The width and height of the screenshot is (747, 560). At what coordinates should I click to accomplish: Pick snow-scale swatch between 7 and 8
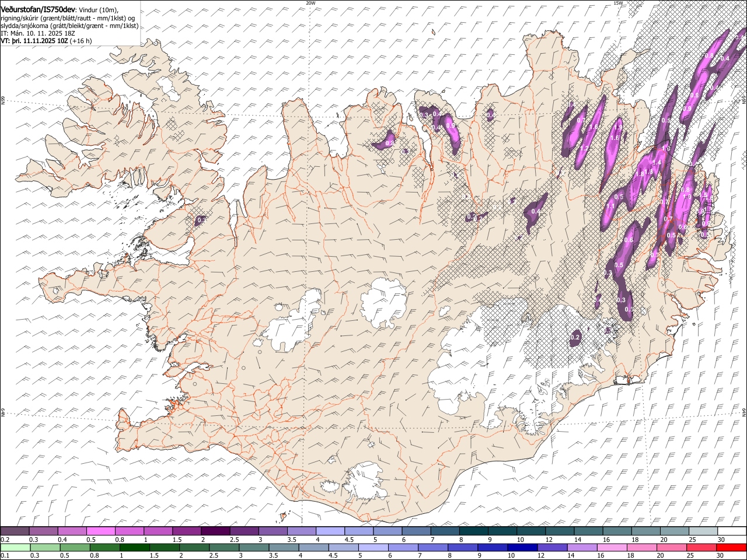point(445,531)
